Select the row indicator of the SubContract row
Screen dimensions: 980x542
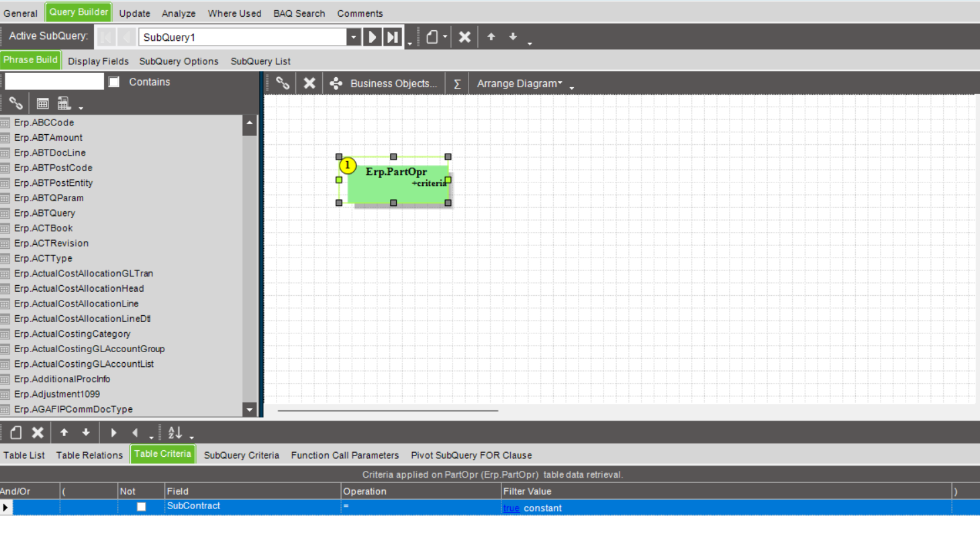pyautogui.click(x=6, y=508)
